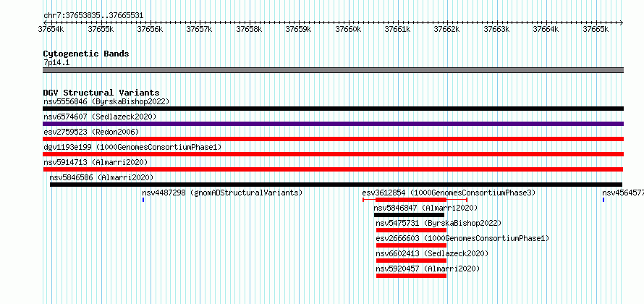Viewport: 644px width, 304px height.
Task: Click the nsv5920457 Almarri2020 red bar
Action: pyautogui.click(x=411, y=276)
